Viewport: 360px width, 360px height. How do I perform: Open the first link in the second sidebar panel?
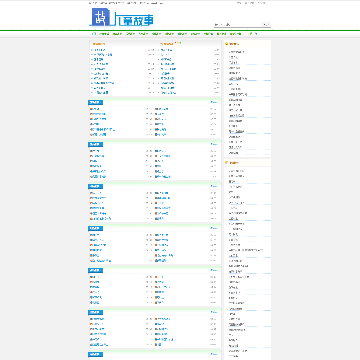pos(236,171)
